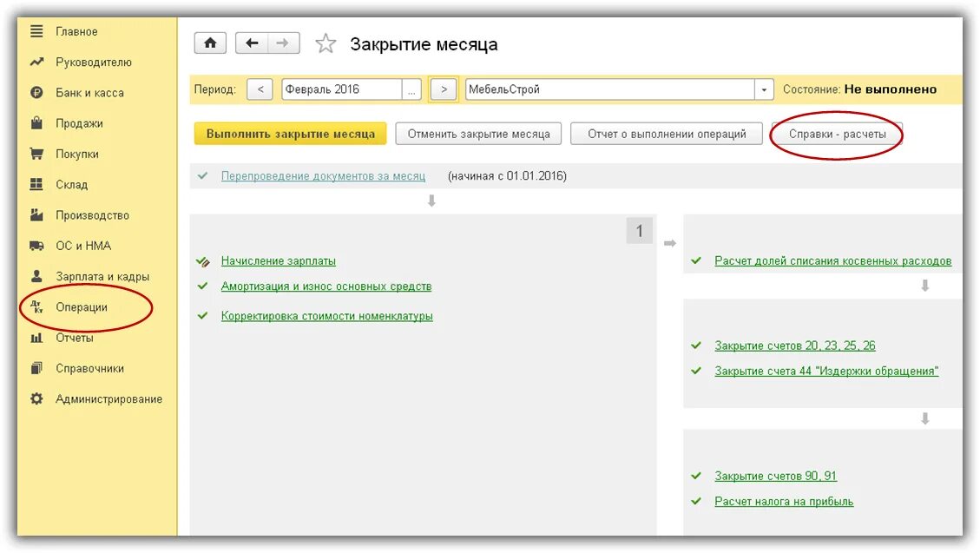
Task: Open the Склад section
Action: pyautogui.click(x=71, y=185)
